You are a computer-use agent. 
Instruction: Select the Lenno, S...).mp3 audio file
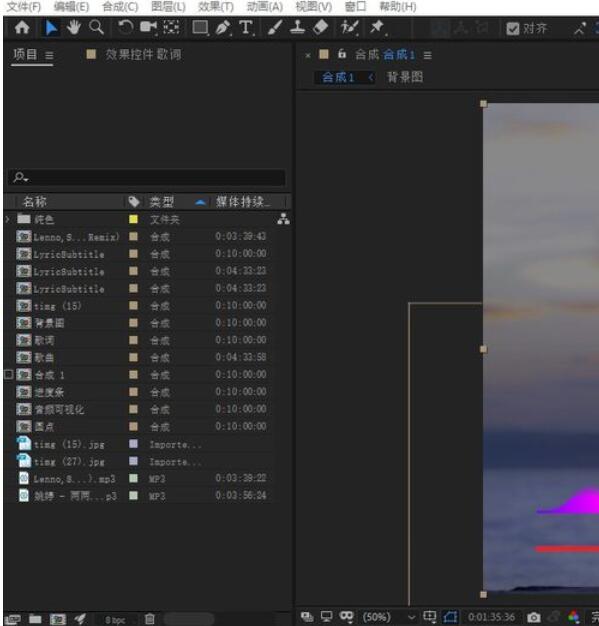pyautogui.click(x=74, y=478)
